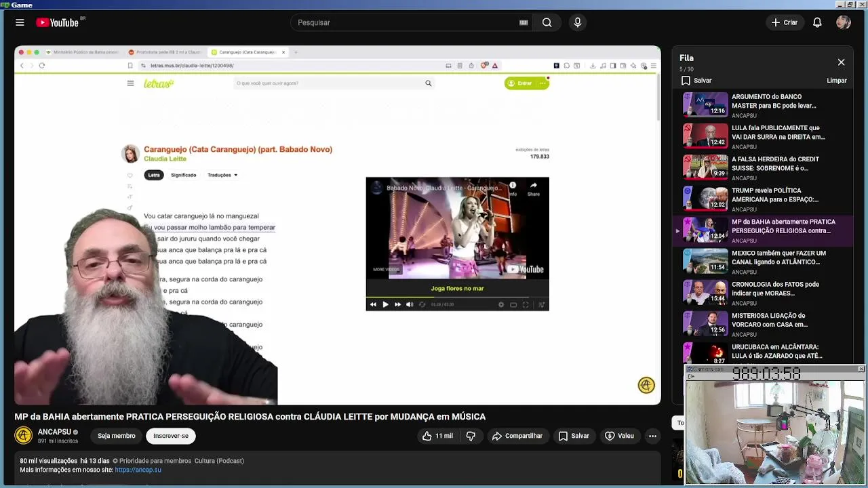Click the magnifier search button
868x488 pixels.
pyautogui.click(x=547, y=22)
